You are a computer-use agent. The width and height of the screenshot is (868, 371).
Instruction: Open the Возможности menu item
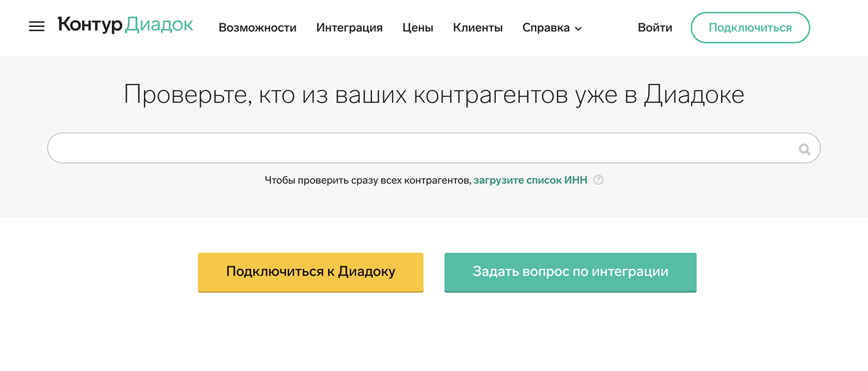click(x=258, y=28)
